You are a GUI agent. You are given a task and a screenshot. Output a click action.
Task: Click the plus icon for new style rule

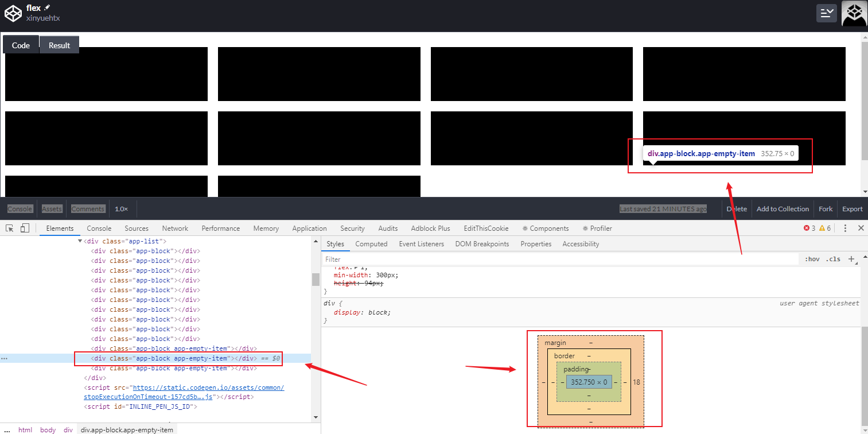click(851, 259)
